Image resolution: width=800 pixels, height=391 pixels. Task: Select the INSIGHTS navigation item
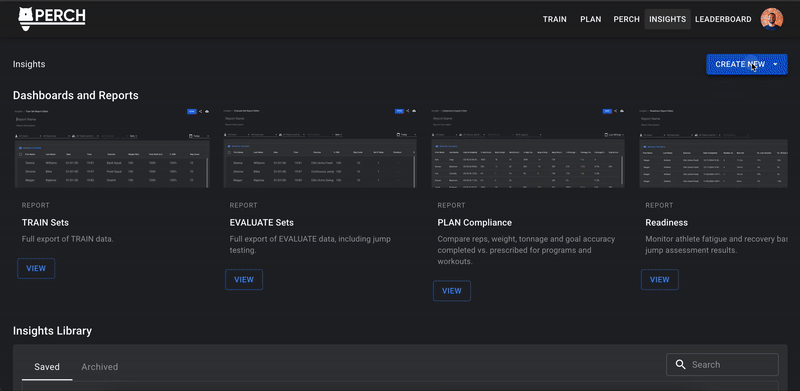point(667,19)
